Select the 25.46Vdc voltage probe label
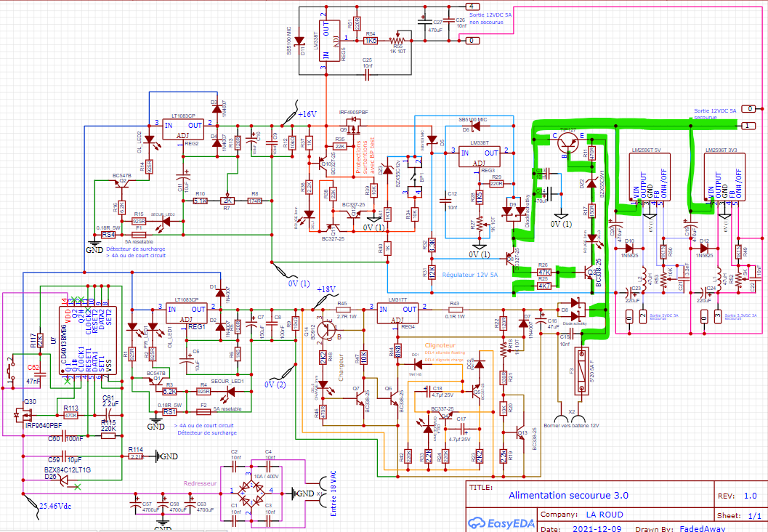 55,506
